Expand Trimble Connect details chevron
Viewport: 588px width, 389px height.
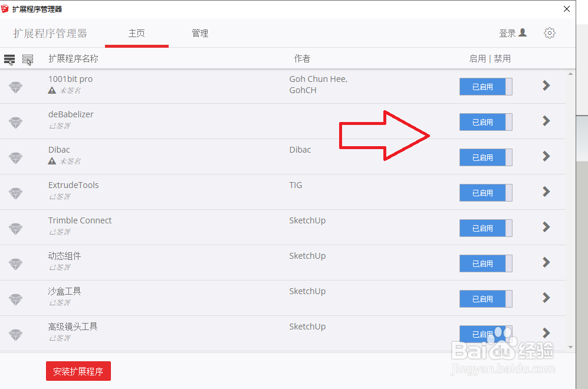[546, 227]
